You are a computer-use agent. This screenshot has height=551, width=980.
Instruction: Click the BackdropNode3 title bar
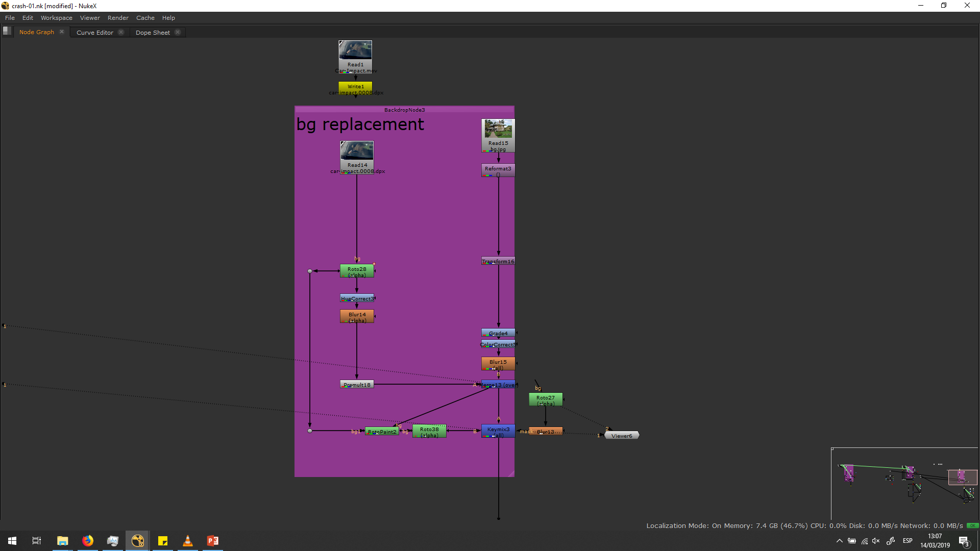click(x=404, y=110)
